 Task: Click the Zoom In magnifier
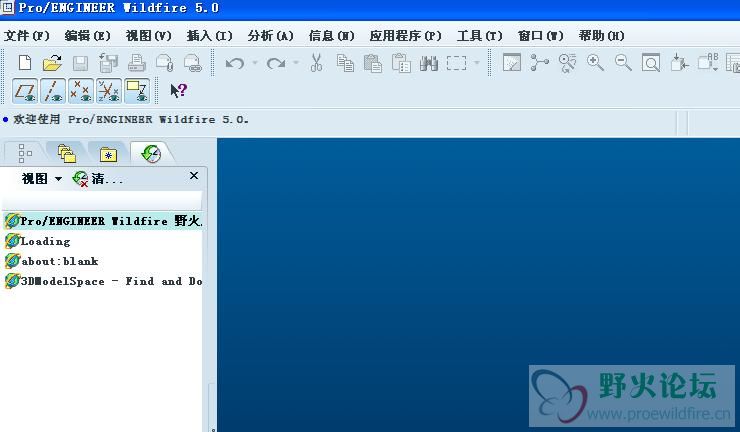[595, 62]
